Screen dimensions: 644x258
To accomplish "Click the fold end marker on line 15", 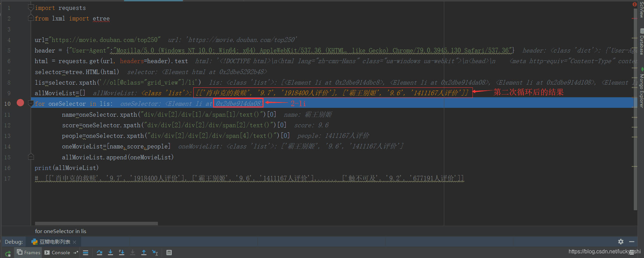I will tap(31, 157).
